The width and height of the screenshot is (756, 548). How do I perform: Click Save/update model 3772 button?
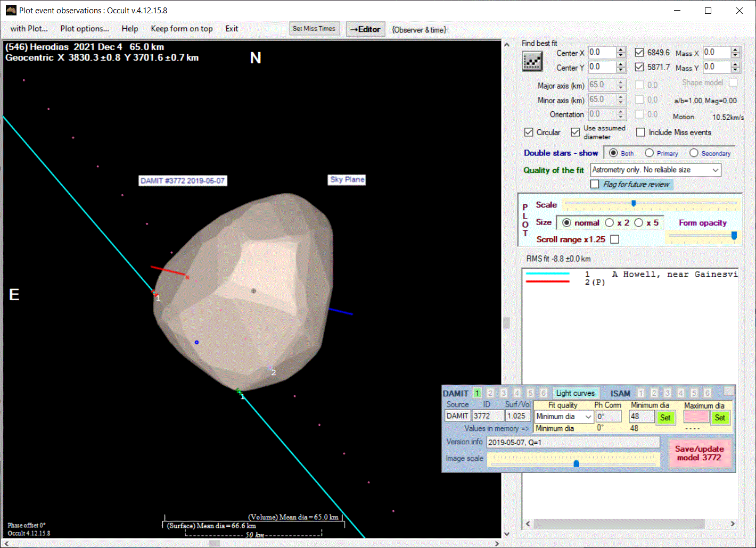699,453
